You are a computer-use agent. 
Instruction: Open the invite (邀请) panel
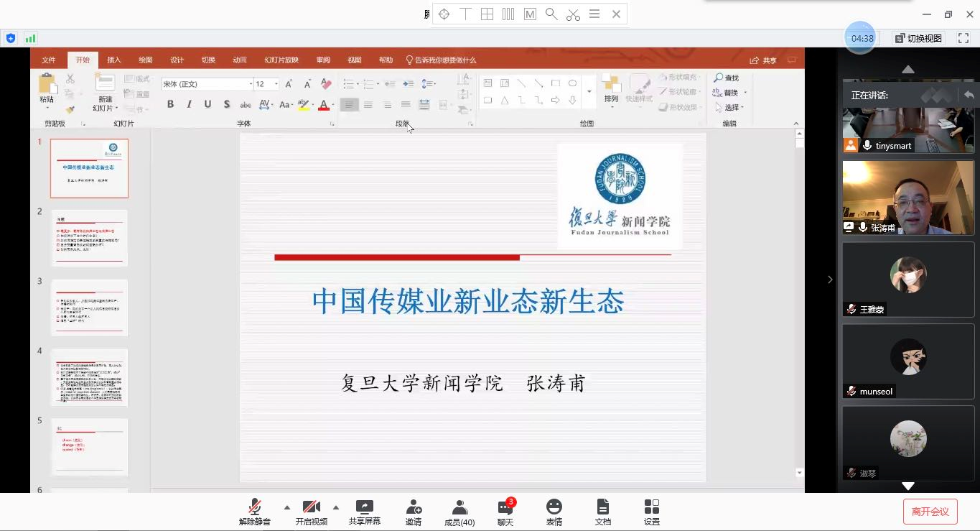coord(414,512)
